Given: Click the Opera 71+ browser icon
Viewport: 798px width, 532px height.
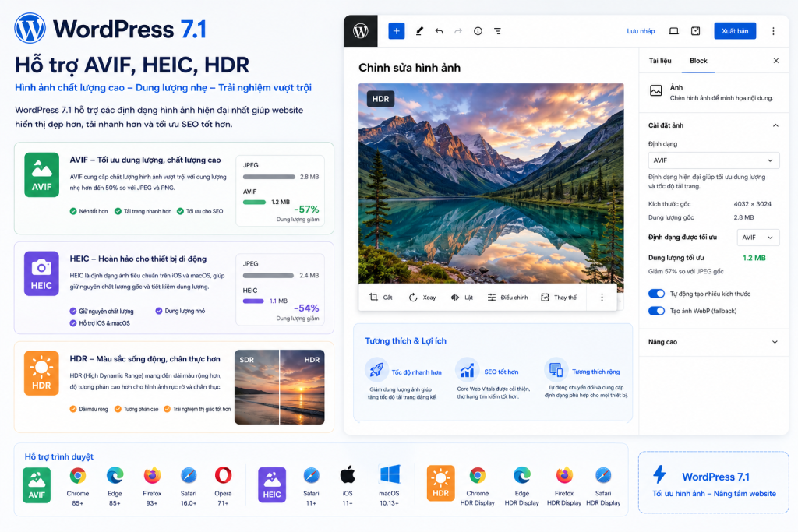Looking at the screenshot, I should click(223, 476).
